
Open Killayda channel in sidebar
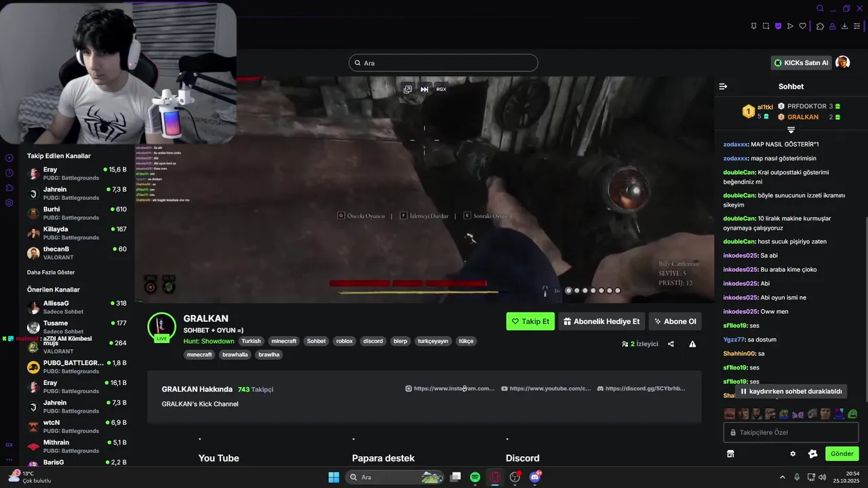tap(77, 233)
